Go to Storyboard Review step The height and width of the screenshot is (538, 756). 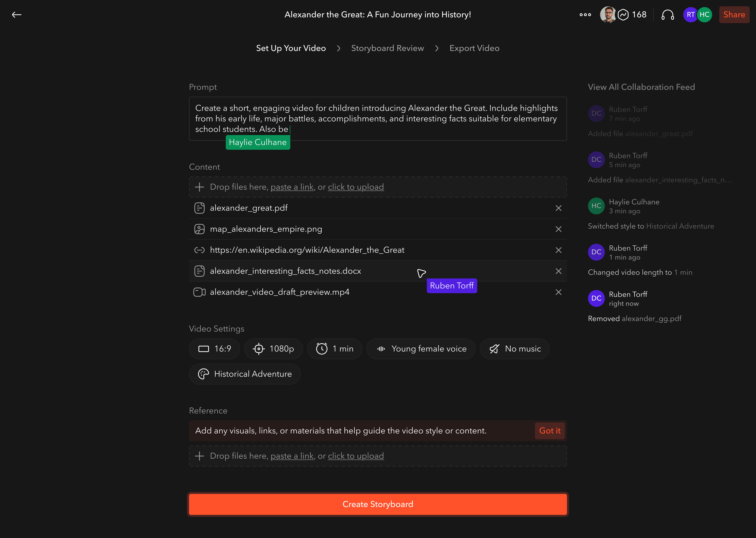[387, 48]
